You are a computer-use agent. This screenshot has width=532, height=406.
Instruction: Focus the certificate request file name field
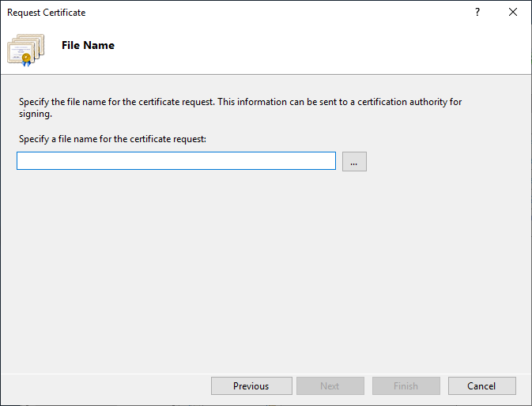point(175,161)
